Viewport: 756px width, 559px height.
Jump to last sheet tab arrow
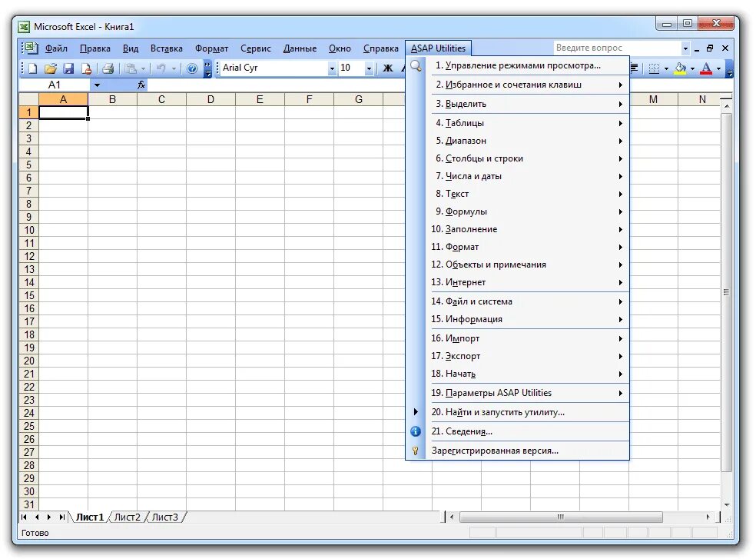click(x=61, y=517)
